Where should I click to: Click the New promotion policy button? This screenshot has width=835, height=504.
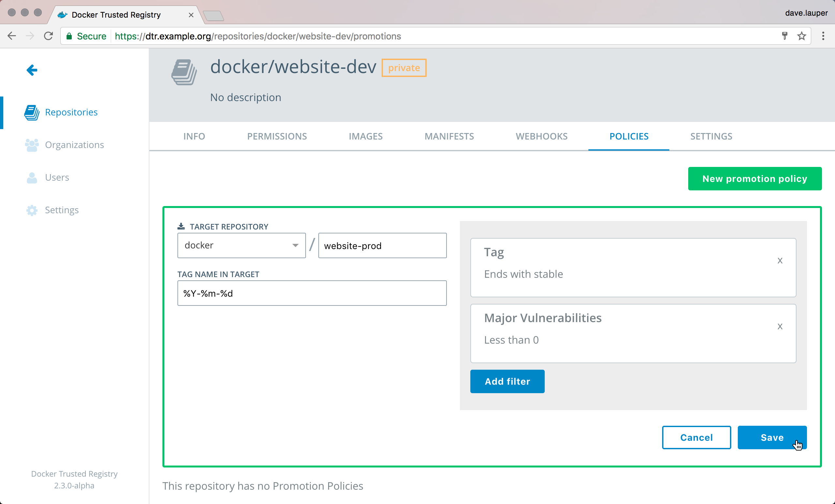coord(754,179)
